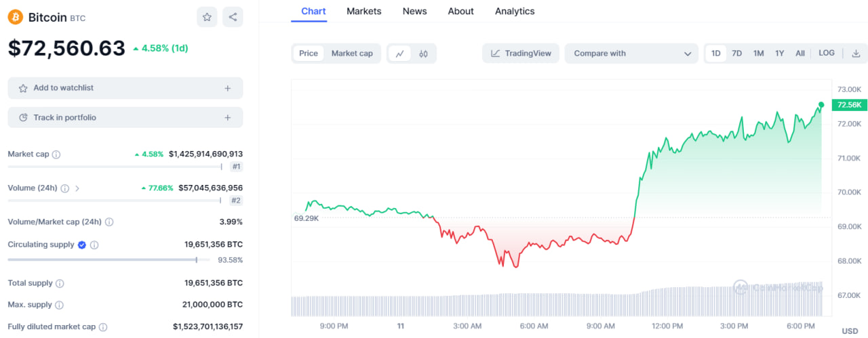Viewport: 868px width, 338px height.
Task: Open the Markets tab
Action: [363, 12]
